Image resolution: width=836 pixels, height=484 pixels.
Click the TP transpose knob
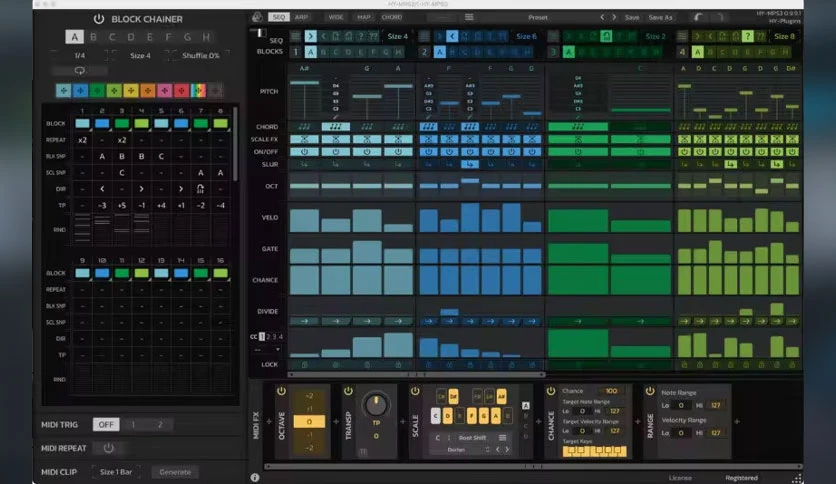[x=376, y=405]
